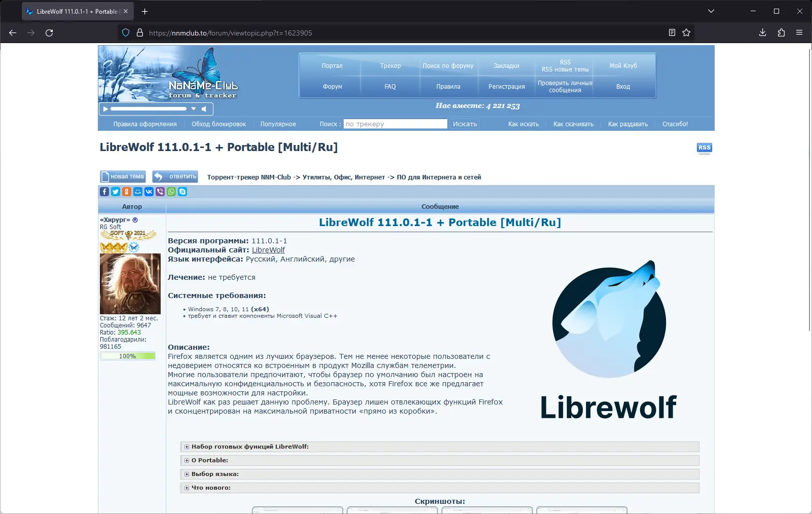The width and height of the screenshot is (812, 514).
Task: Share the topic on Odnoklassniki
Action: [x=127, y=192]
